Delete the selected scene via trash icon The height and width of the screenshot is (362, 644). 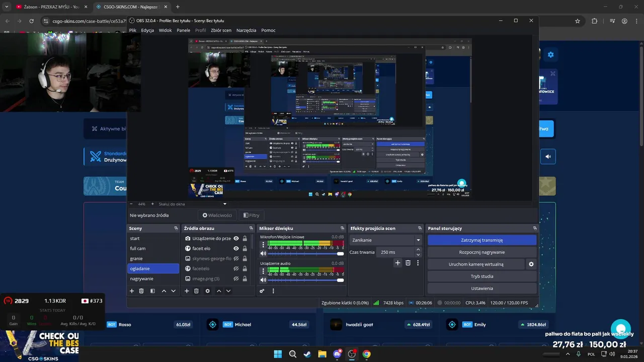pyautogui.click(x=141, y=291)
